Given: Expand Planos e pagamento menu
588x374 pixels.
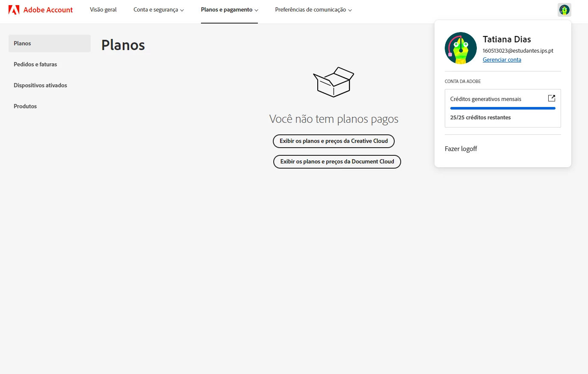Looking at the screenshot, I should click(x=230, y=9).
